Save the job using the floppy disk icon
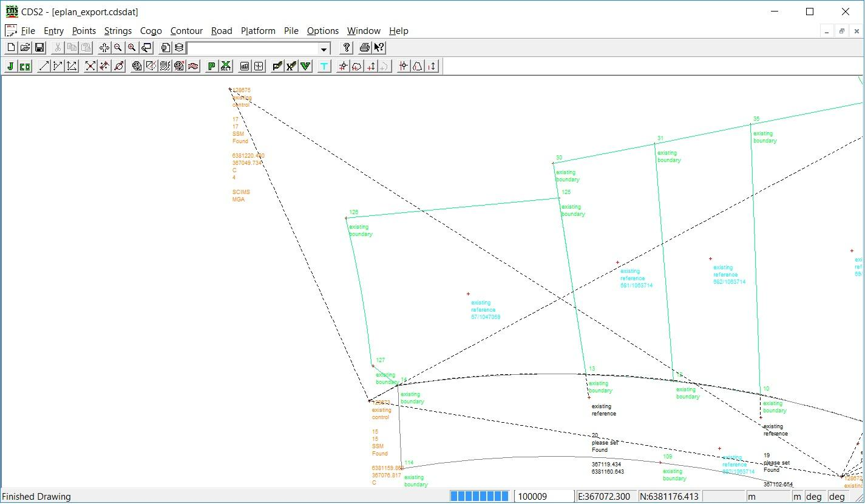Image resolution: width=865 pixels, height=504 pixels. [x=39, y=48]
